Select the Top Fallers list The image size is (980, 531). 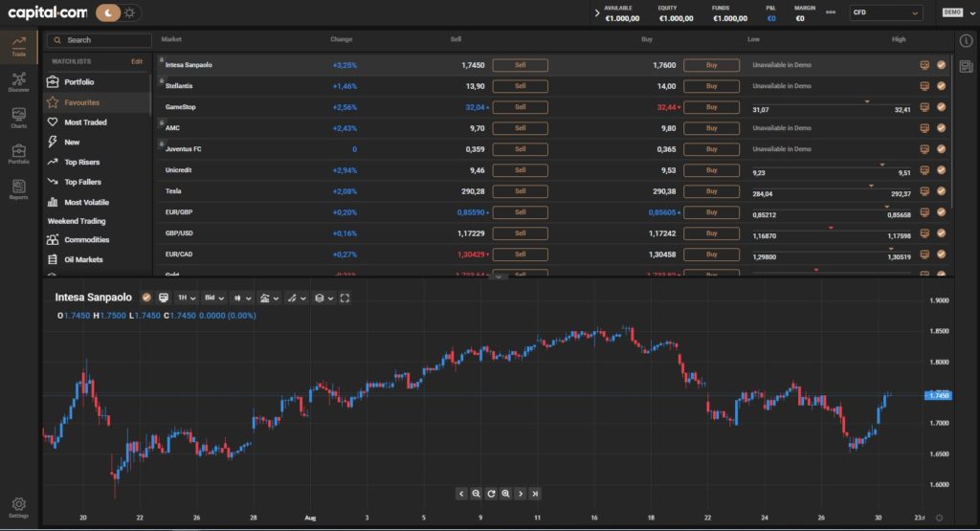82,183
